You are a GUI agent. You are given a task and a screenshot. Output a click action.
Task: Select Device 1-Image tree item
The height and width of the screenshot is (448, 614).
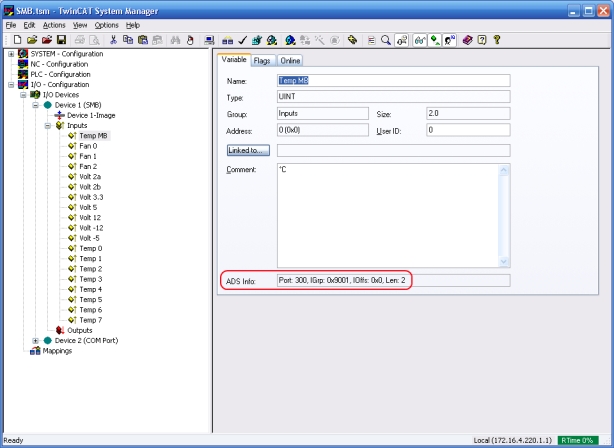pyautogui.click(x=91, y=116)
